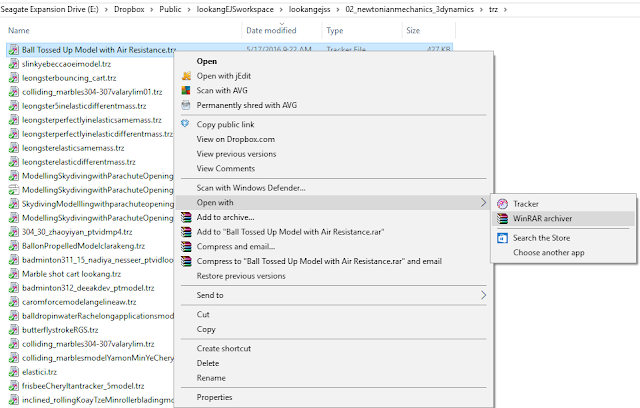Select Restore previous versions
The height and width of the screenshot is (408, 640).
tap(241, 276)
